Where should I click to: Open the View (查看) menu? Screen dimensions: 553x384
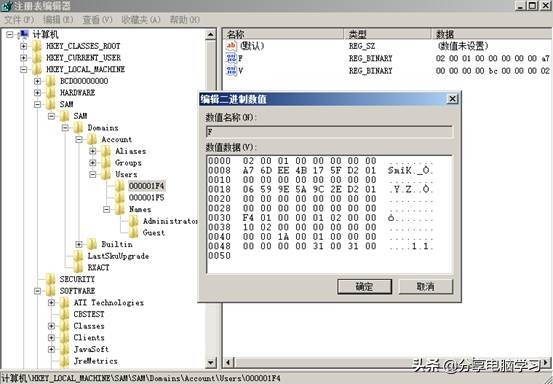click(97, 20)
